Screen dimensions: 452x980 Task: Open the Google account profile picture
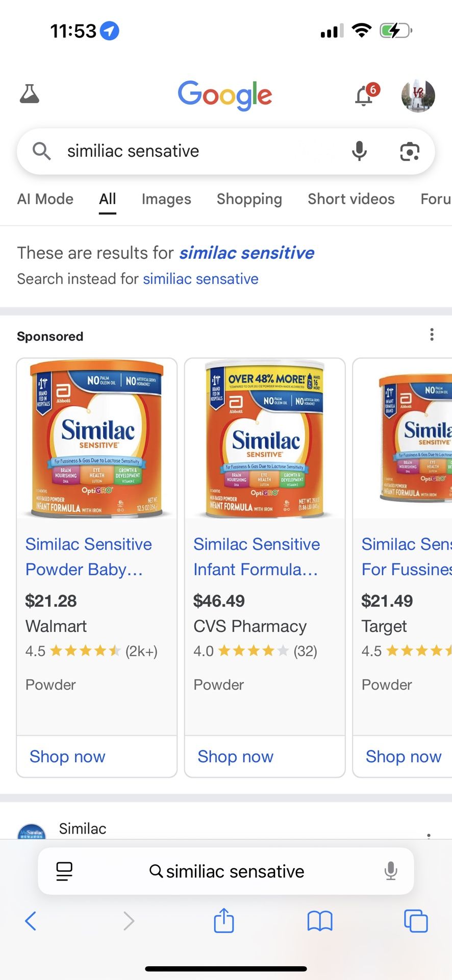point(418,95)
